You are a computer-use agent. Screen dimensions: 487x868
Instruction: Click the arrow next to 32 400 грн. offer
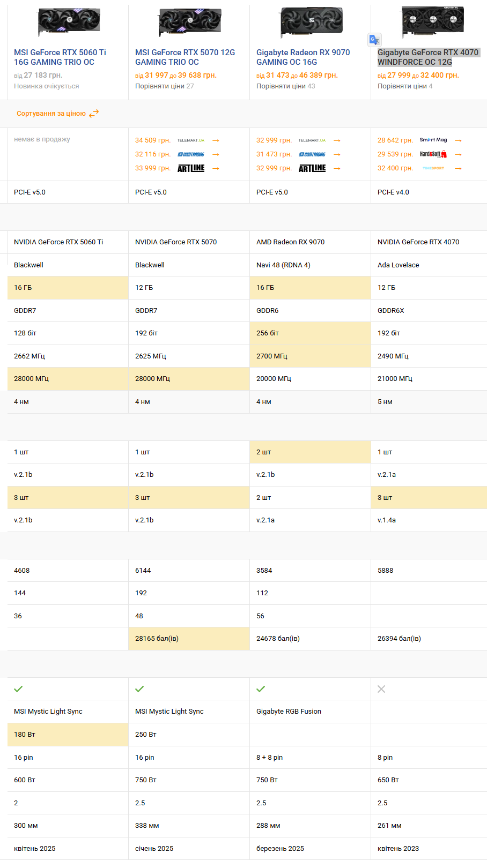tap(458, 168)
